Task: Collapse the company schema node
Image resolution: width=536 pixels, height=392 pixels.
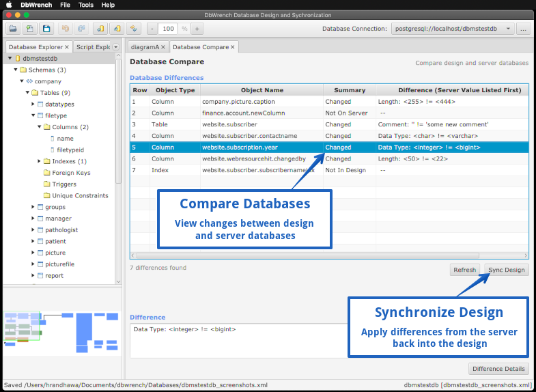Action: pyautogui.click(x=22, y=81)
